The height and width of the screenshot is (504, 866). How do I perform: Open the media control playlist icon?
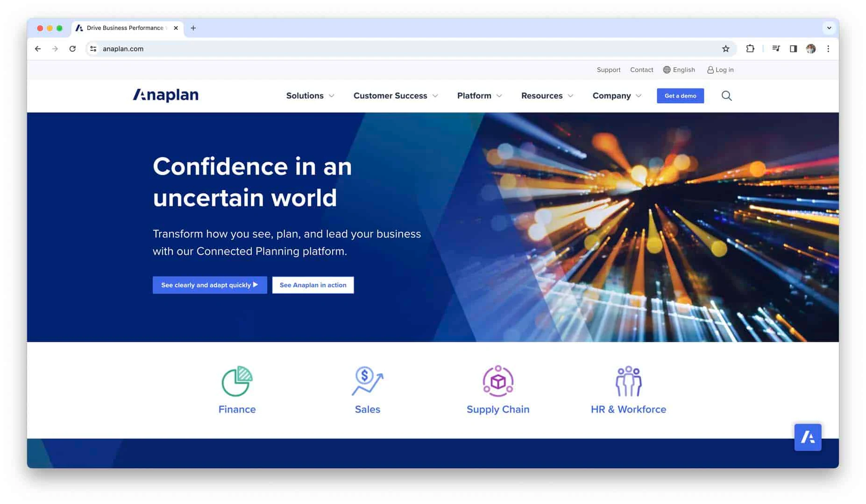(x=776, y=49)
